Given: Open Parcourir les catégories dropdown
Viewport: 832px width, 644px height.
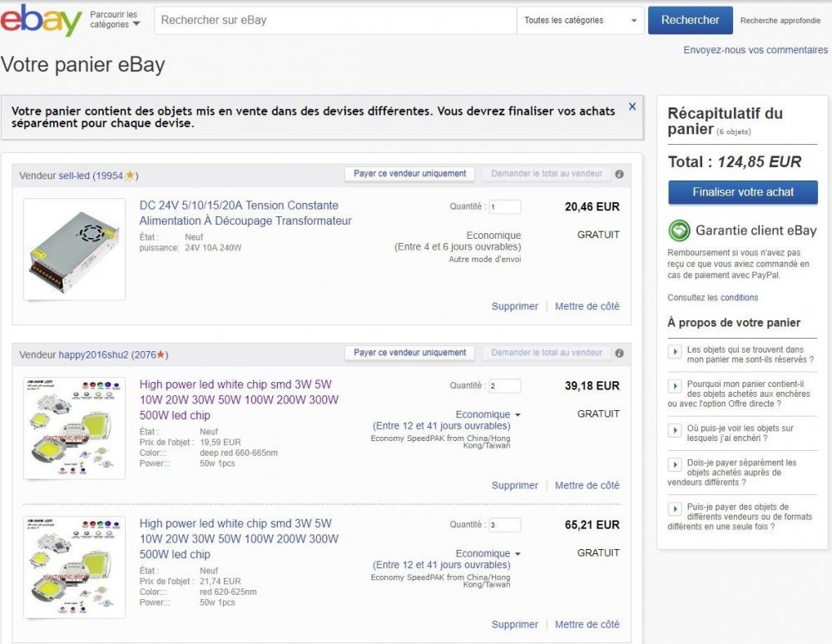Looking at the screenshot, I should pyautogui.click(x=115, y=20).
